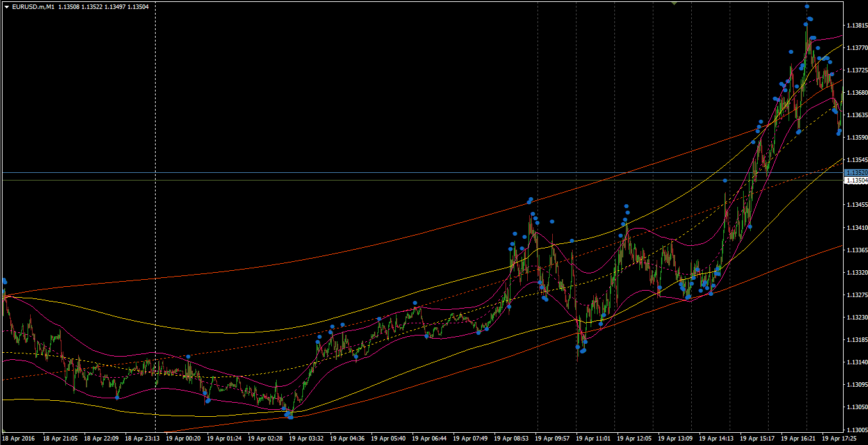Click the 19 Apr 09:57 time label
This screenshot has width=868, height=445.
(553, 439)
